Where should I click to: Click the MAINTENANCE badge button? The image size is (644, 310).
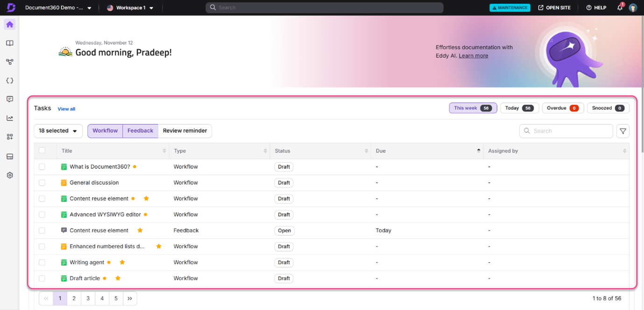pos(510,8)
